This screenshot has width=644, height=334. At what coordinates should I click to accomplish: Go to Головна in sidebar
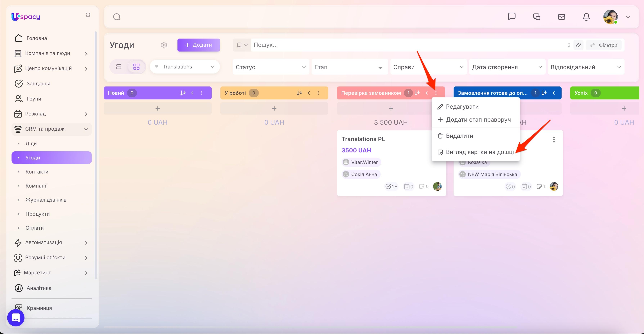(37, 38)
